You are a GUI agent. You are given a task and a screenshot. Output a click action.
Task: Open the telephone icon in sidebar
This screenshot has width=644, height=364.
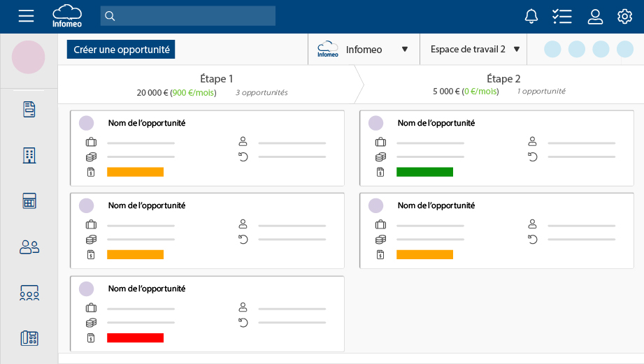[x=29, y=338]
